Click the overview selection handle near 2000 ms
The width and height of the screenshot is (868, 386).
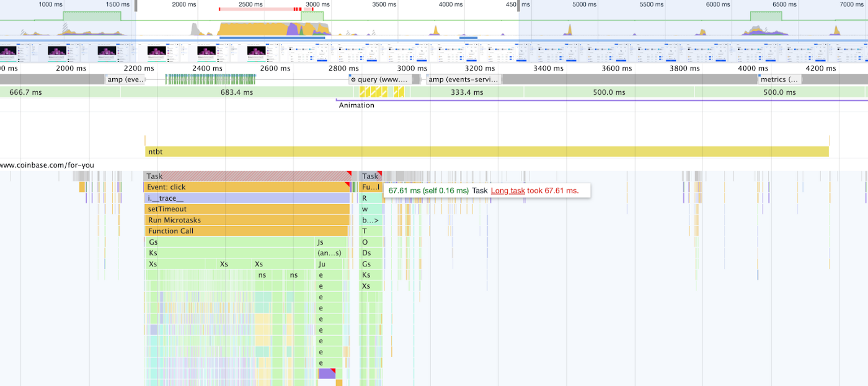[136, 6]
